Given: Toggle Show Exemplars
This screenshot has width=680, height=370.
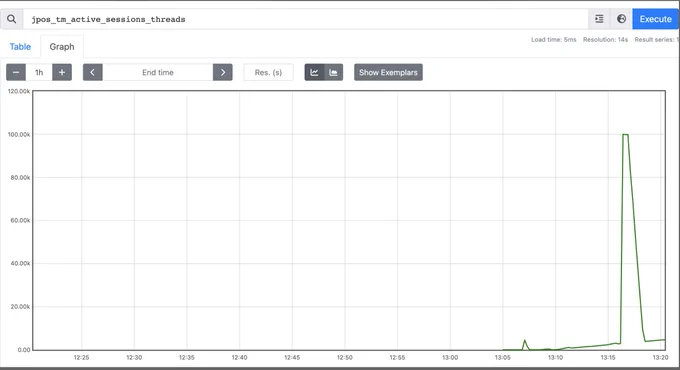Looking at the screenshot, I should [x=388, y=72].
